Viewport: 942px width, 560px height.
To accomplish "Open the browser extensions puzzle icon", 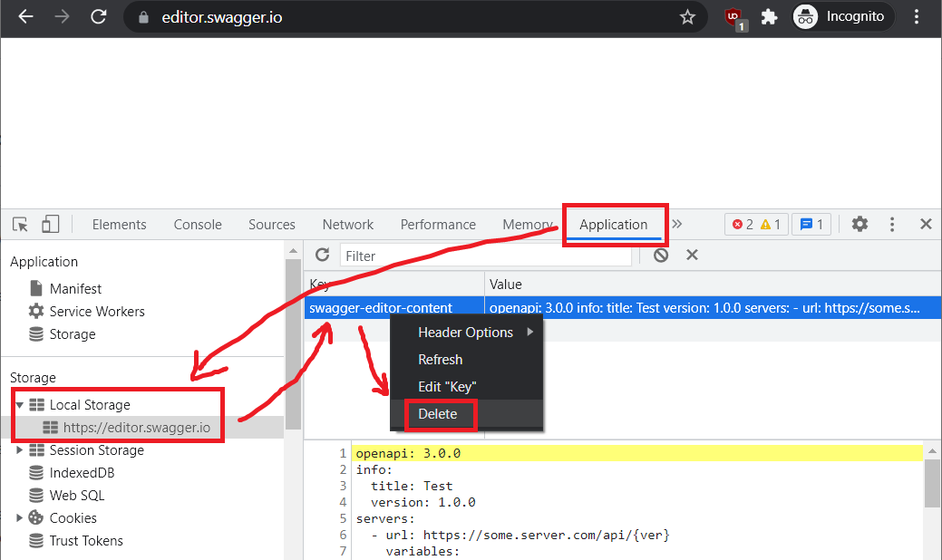I will click(x=769, y=15).
